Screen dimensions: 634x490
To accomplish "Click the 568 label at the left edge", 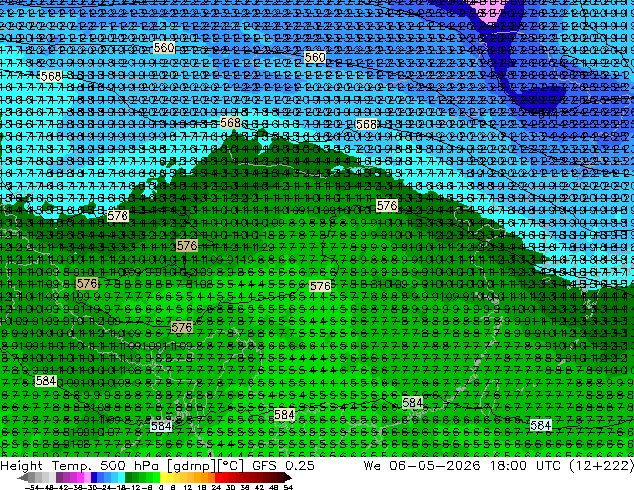I will coord(51,76).
